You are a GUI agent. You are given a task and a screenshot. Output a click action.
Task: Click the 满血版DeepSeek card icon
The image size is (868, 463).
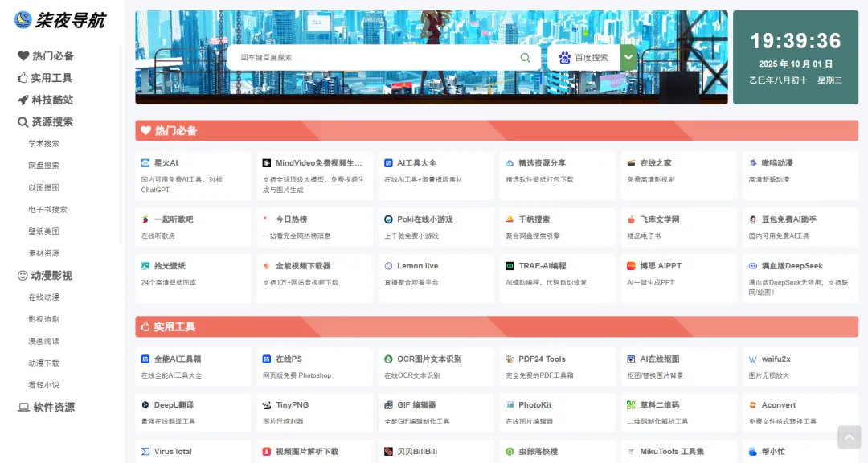[753, 266]
